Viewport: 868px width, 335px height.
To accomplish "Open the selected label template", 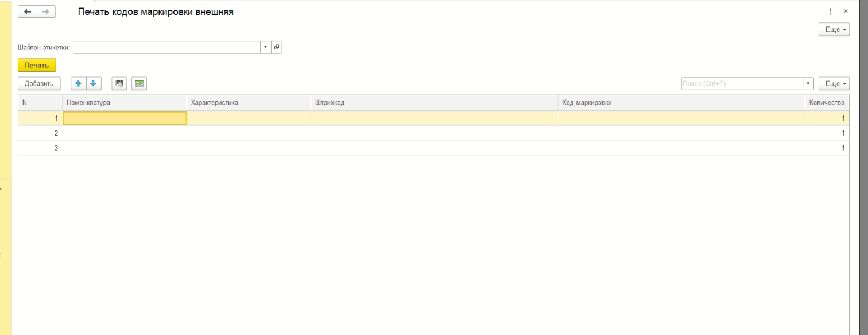I will 277,47.
